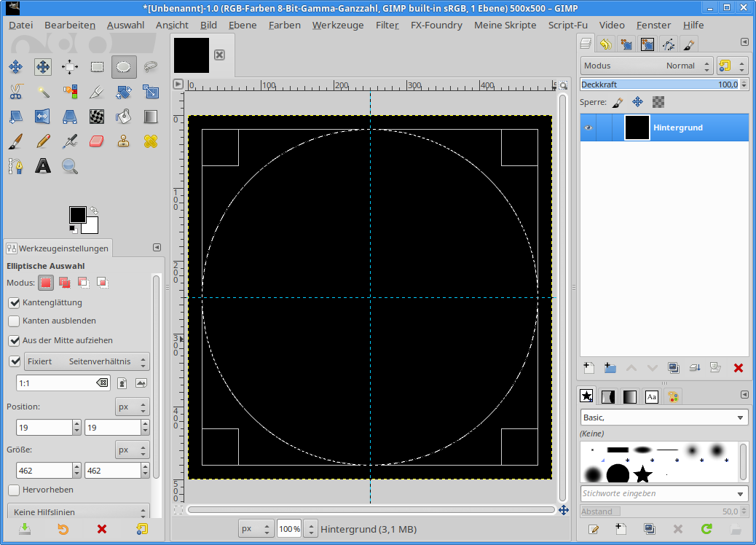756x545 pixels.
Task: Select the Text tool
Action: [x=43, y=166]
